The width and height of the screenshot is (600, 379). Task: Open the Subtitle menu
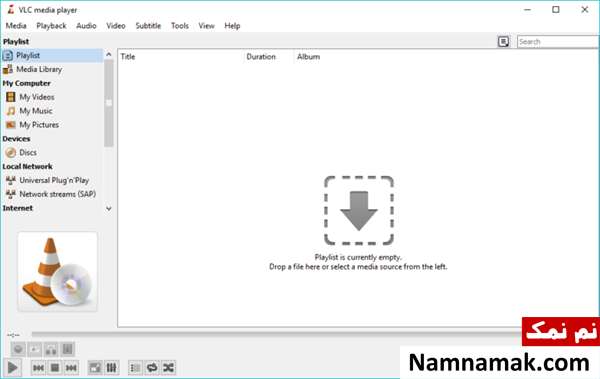(148, 26)
